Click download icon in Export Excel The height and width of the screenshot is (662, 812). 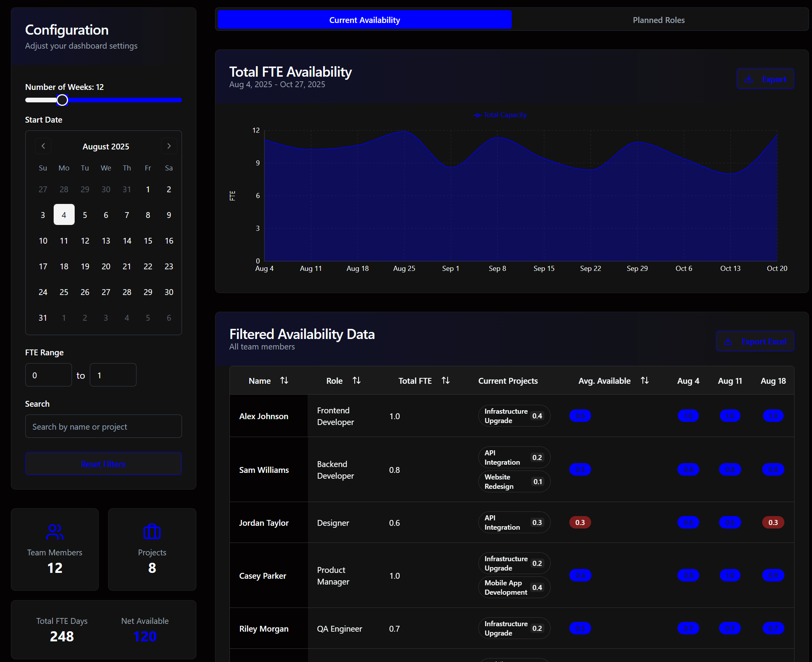pos(728,341)
